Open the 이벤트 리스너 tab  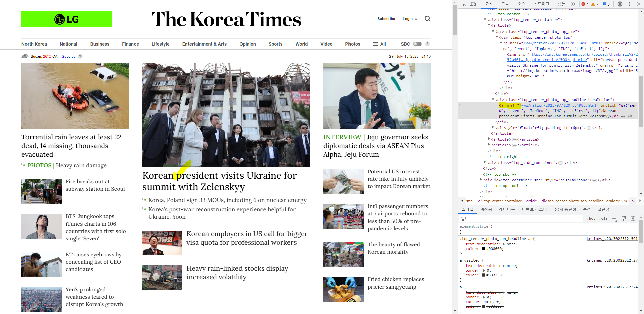(x=534, y=209)
